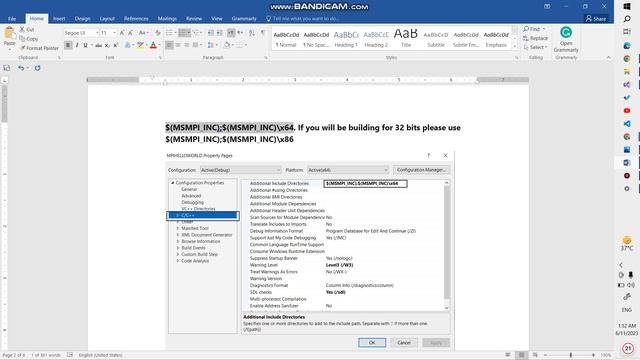Apply Borders to the paragraph
The width and height of the screenshot is (640, 360).
240,45
